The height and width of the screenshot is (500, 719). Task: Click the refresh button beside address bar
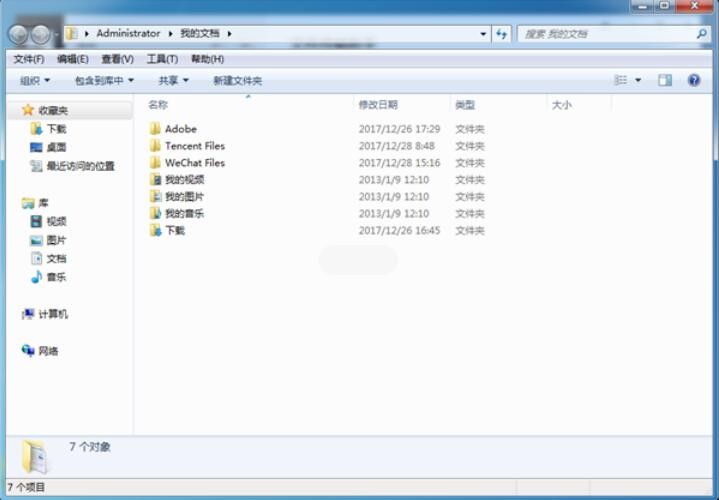(x=502, y=34)
